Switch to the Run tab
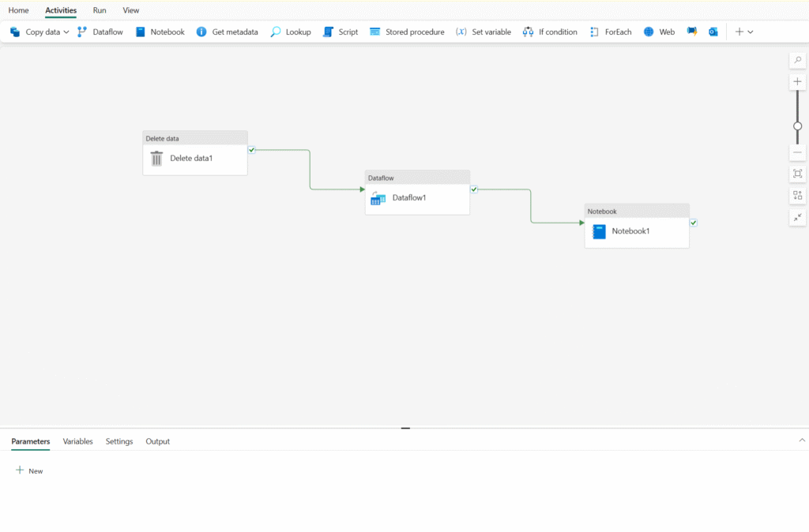The width and height of the screenshot is (809, 532). [100, 10]
